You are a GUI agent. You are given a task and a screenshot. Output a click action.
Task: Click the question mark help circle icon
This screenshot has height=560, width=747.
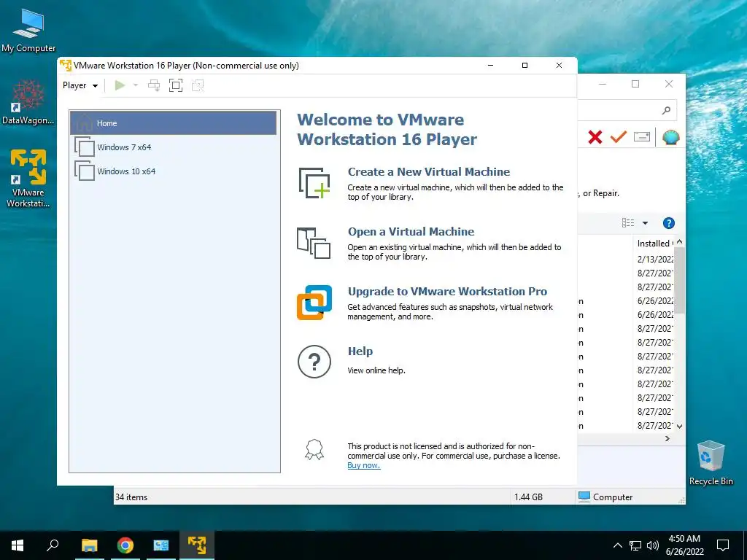tap(314, 362)
